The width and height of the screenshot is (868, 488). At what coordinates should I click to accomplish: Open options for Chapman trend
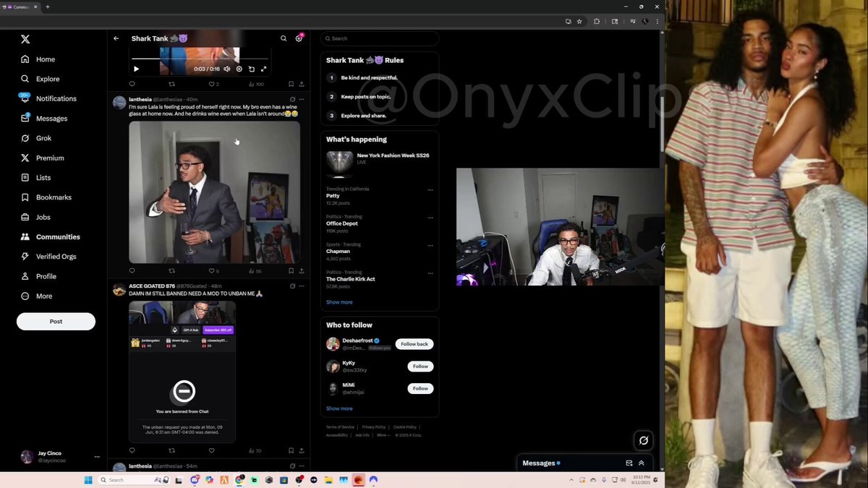[x=430, y=245]
